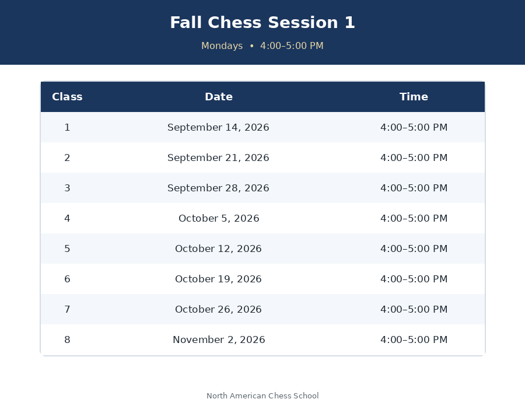Click the time cell for class 6

(x=414, y=279)
